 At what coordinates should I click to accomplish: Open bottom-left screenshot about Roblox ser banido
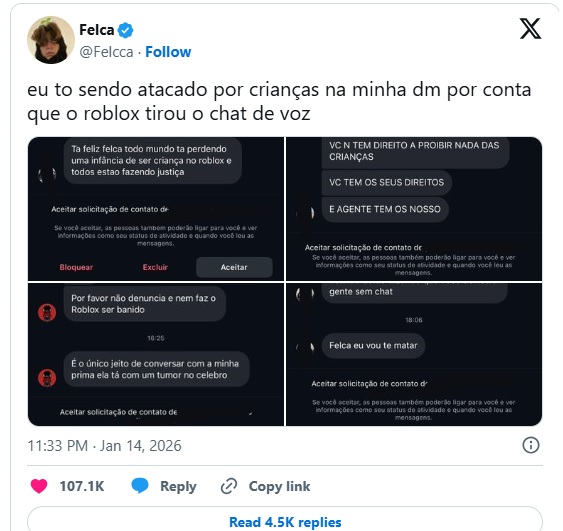tap(156, 354)
